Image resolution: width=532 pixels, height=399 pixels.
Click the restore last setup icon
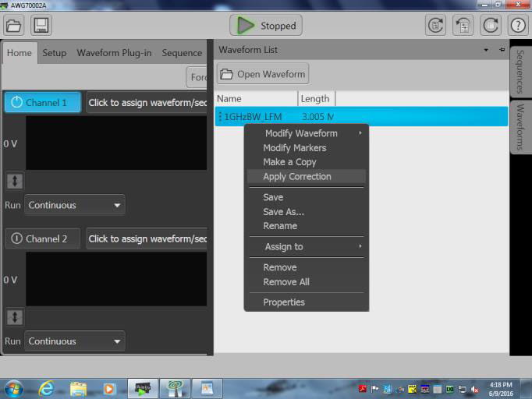tap(463, 25)
